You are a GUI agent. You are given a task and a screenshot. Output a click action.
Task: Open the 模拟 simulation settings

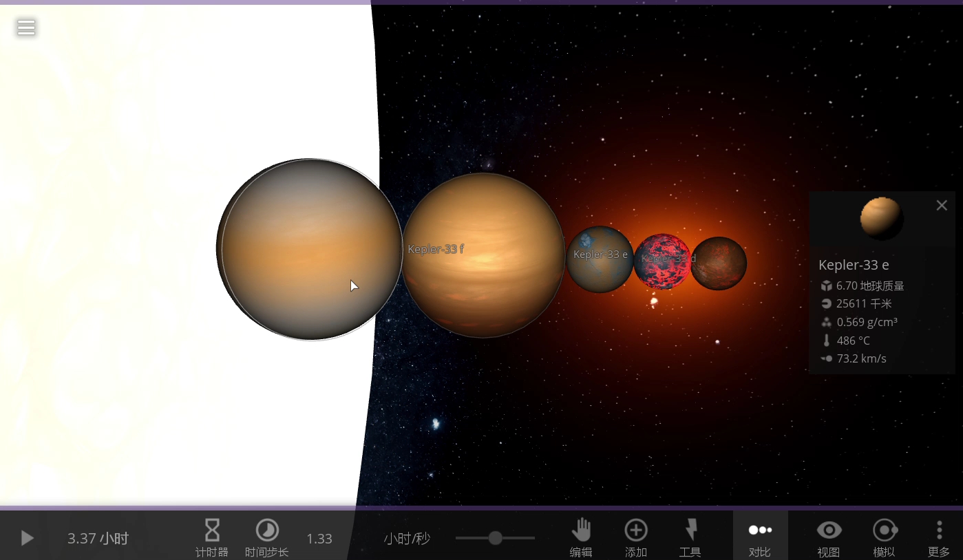coord(885,538)
